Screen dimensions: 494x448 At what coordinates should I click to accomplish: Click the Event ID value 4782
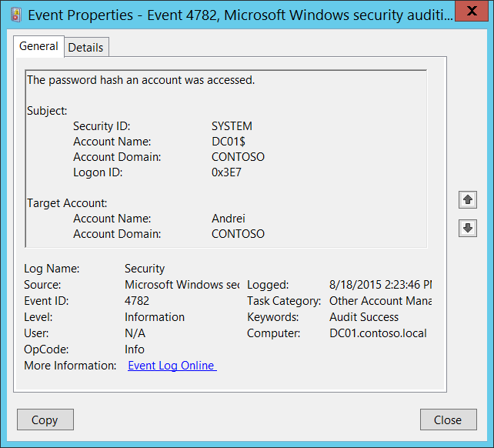click(137, 301)
